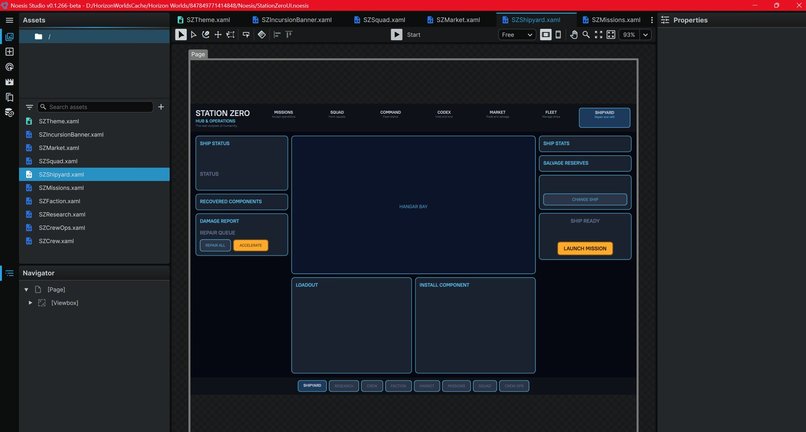Open the controls toolbox icon with plus grid

tap(9, 52)
